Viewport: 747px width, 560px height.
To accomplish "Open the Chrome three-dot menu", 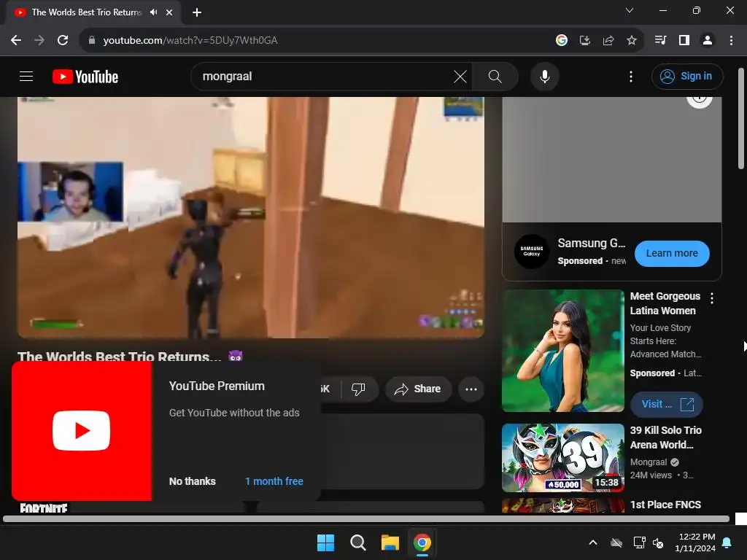I will tap(731, 41).
